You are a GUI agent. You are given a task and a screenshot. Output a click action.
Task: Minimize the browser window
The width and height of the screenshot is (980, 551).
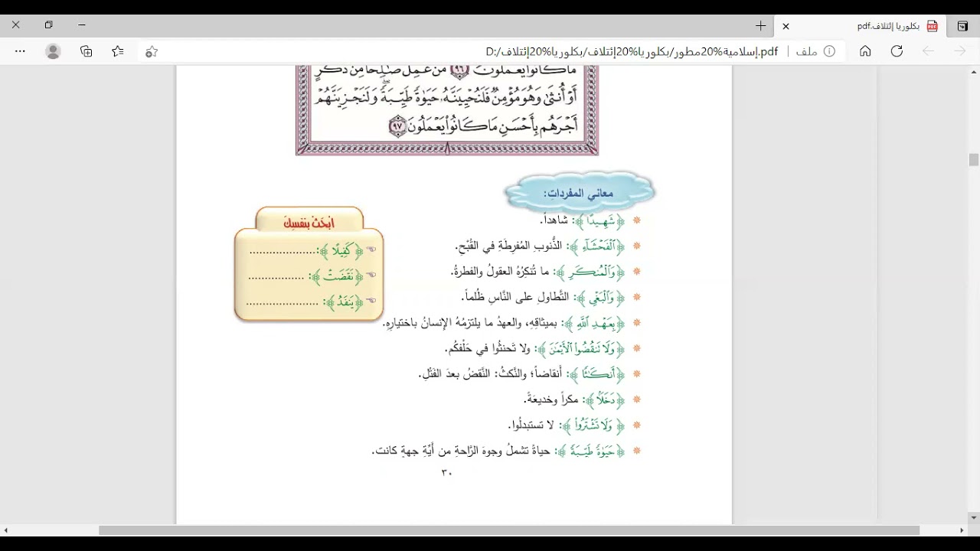click(x=82, y=25)
